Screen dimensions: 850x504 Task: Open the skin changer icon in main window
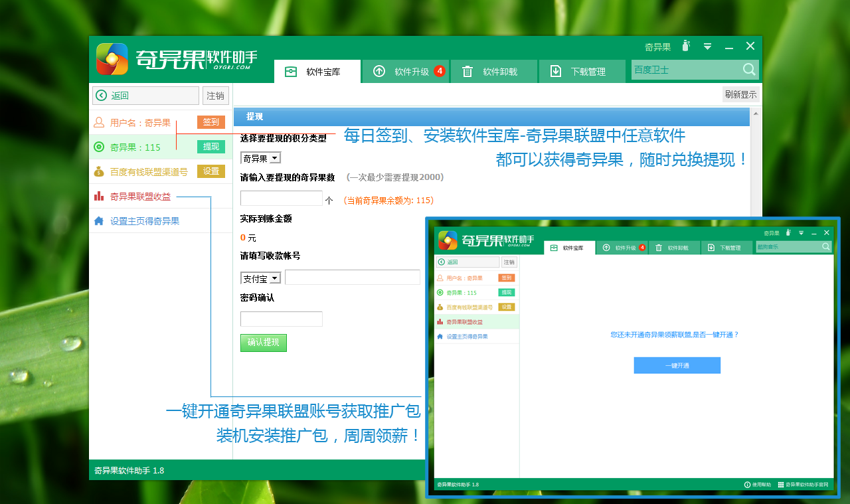pos(687,46)
